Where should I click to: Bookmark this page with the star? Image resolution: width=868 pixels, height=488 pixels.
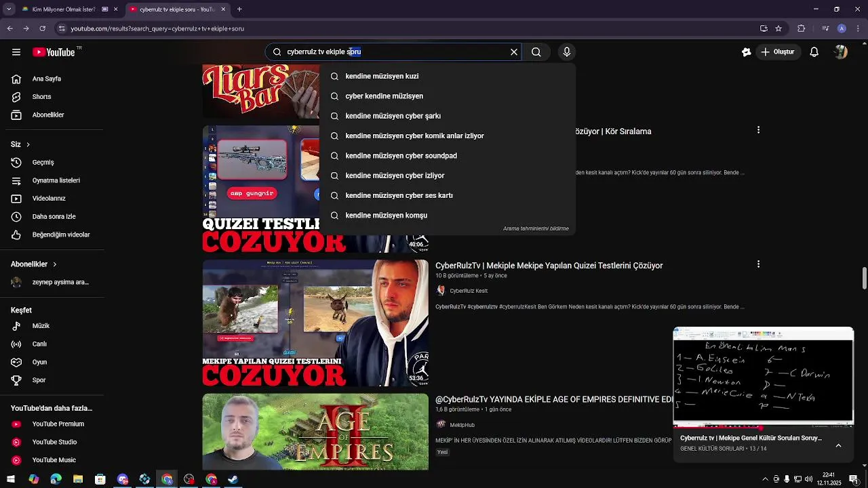click(x=778, y=28)
